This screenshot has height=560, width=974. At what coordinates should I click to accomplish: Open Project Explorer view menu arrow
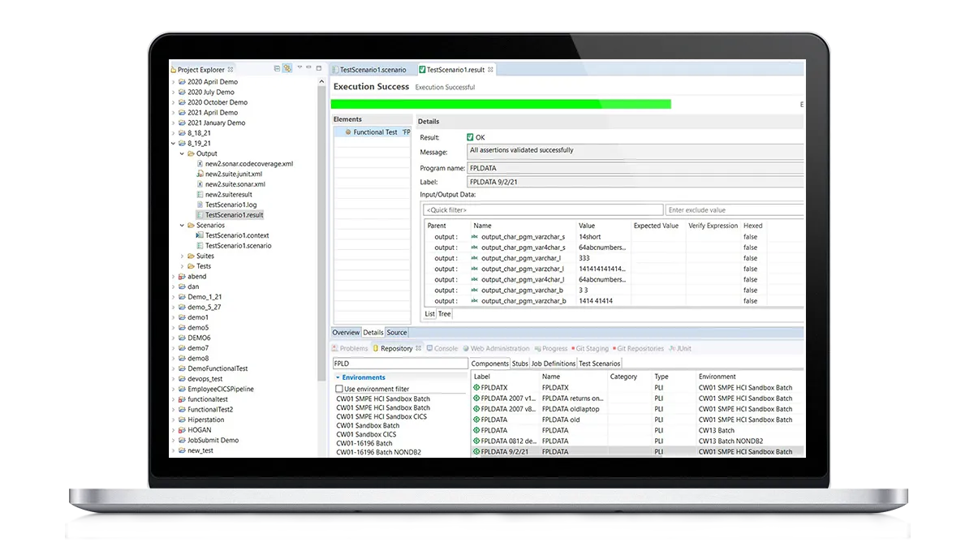coord(299,68)
